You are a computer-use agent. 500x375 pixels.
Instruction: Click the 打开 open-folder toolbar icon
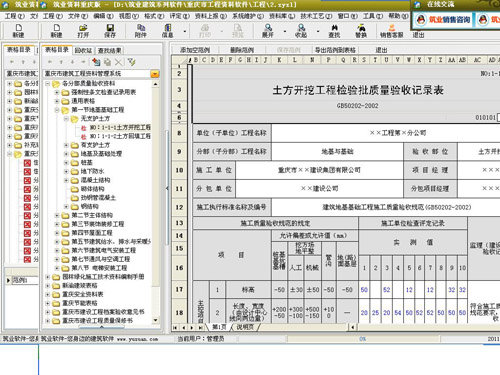coord(83,28)
